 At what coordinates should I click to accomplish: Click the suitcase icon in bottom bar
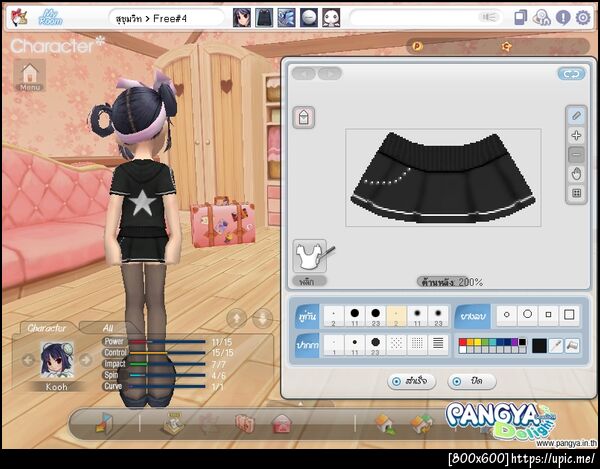tap(245, 424)
